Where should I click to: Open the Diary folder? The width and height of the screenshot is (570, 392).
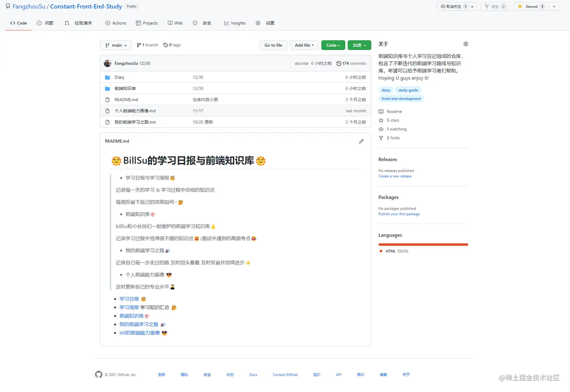pos(120,77)
